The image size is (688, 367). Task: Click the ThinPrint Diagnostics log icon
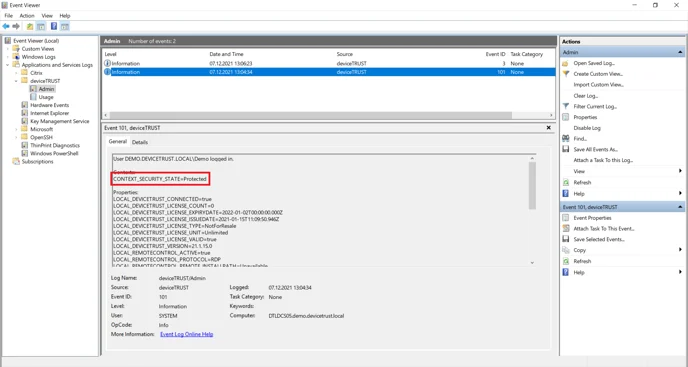click(25, 145)
